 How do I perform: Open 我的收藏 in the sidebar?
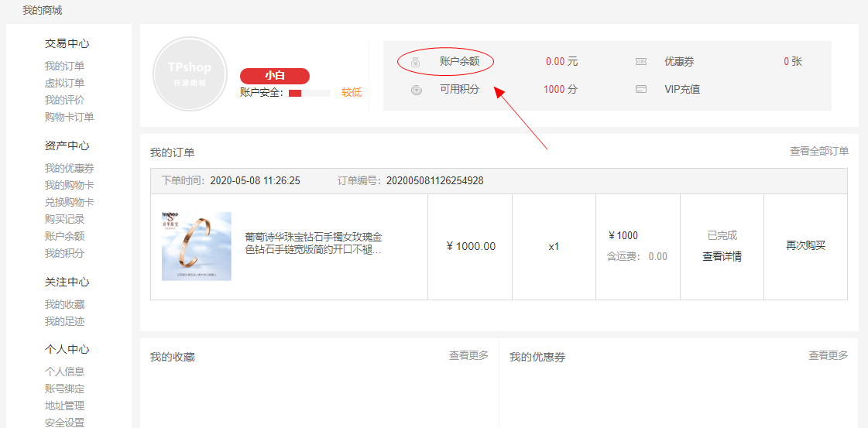(64, 304)
